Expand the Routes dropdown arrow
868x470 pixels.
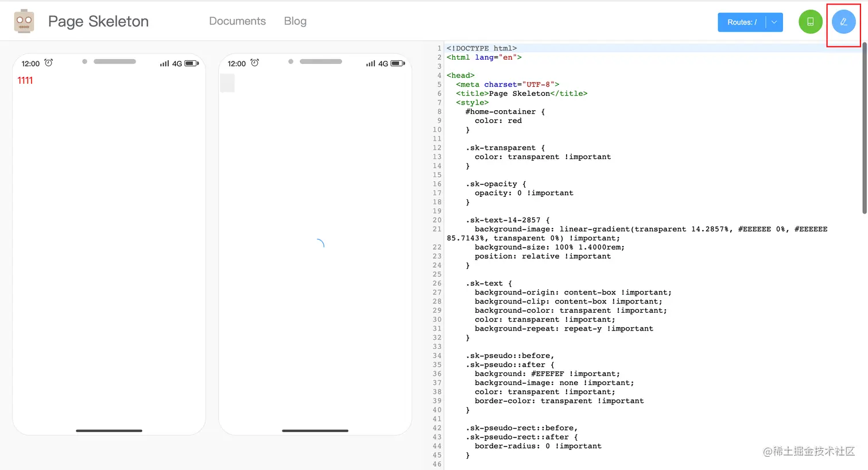(774, 22)
